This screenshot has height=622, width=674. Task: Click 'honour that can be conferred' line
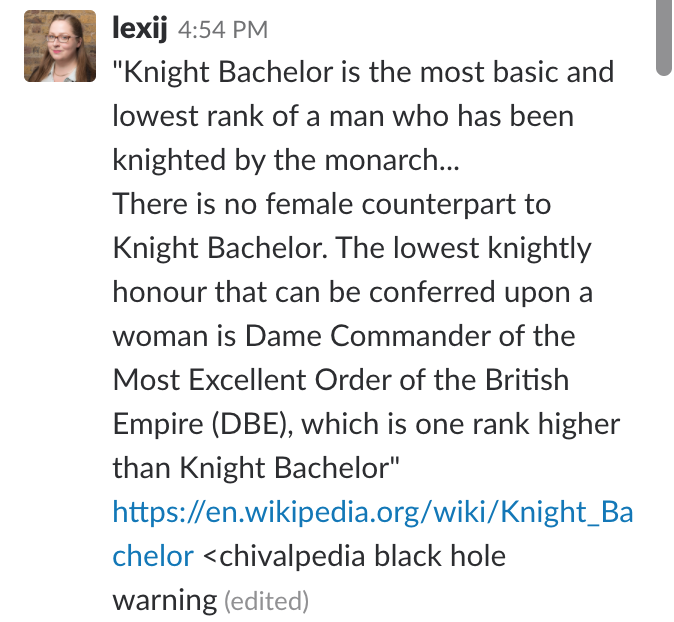[x=352, y=292]
